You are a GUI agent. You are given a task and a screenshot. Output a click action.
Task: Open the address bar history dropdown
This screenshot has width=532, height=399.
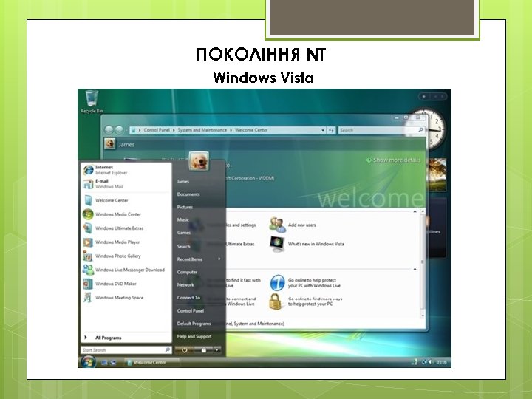click(x=323, y=130)
